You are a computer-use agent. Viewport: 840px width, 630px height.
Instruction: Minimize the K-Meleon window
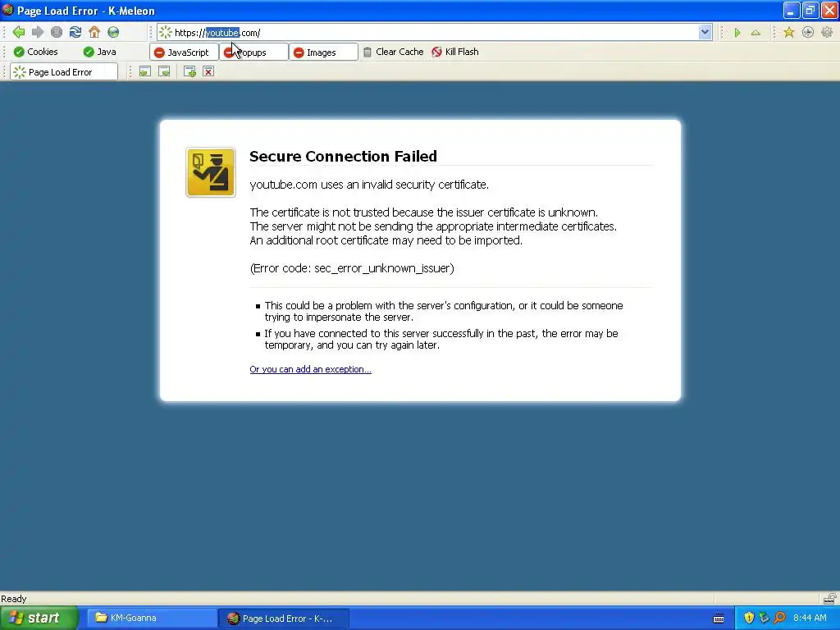tap(792, 10)
